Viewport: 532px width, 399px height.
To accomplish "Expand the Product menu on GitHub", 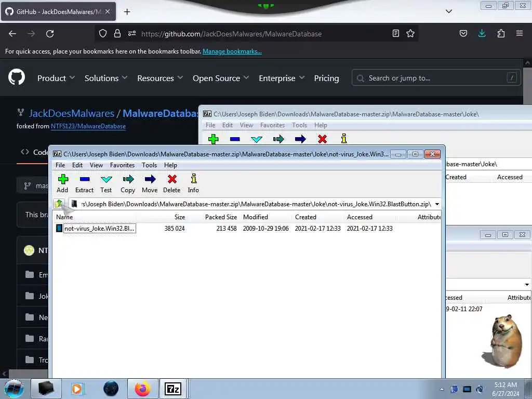I will click(x=56, y=78).
